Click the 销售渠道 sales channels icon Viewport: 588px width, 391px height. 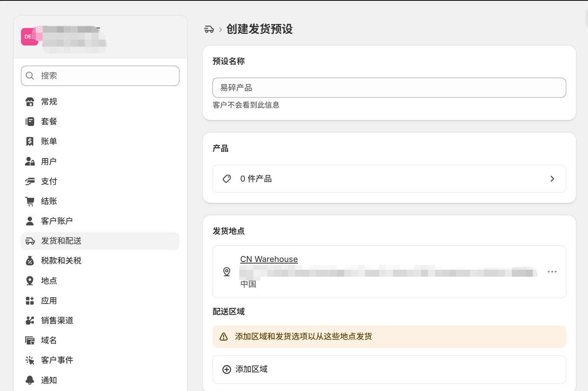pyautogui.click(x=30, y=321)
